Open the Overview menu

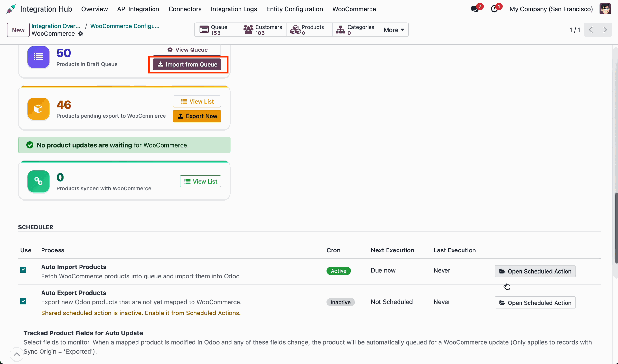(x=94, y=9)
